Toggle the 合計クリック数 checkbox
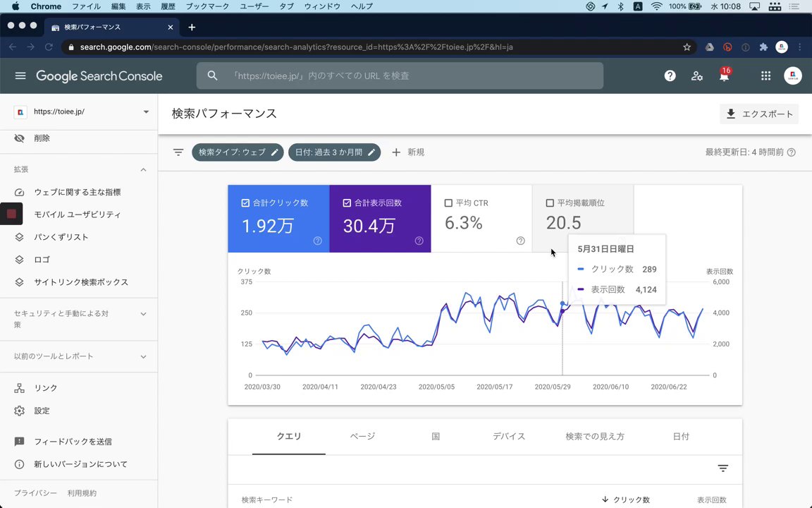Screen dimensions: 812x508 tap(245, 202)
